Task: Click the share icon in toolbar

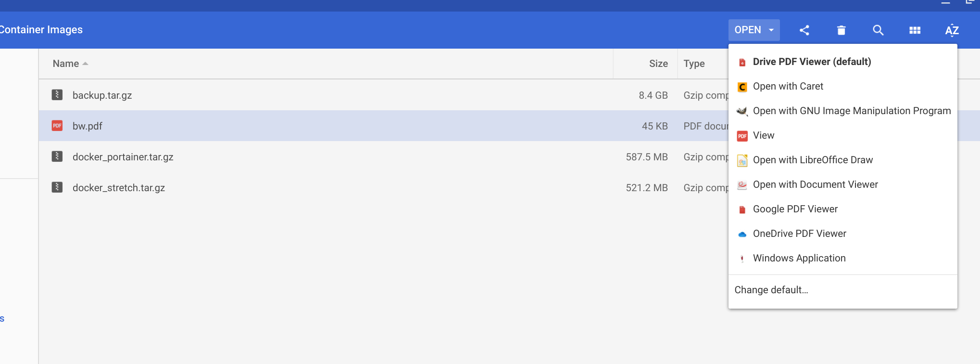Action: 804,30
